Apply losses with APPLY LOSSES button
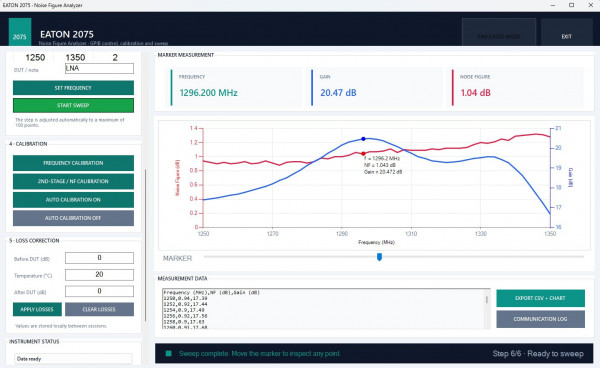Image resolution: width=600 pixels, height=368 pixels. (x=37, y=309)
